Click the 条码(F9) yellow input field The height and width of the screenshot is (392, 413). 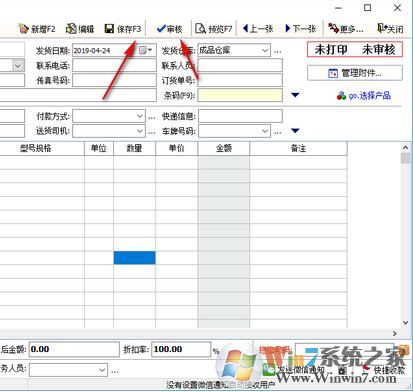[240, 95]
